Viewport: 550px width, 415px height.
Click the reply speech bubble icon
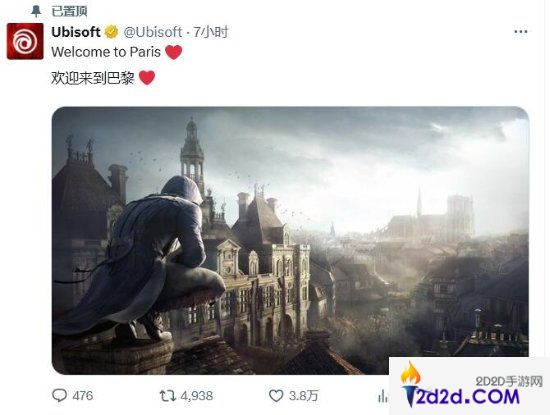click(x=59, y=396)
